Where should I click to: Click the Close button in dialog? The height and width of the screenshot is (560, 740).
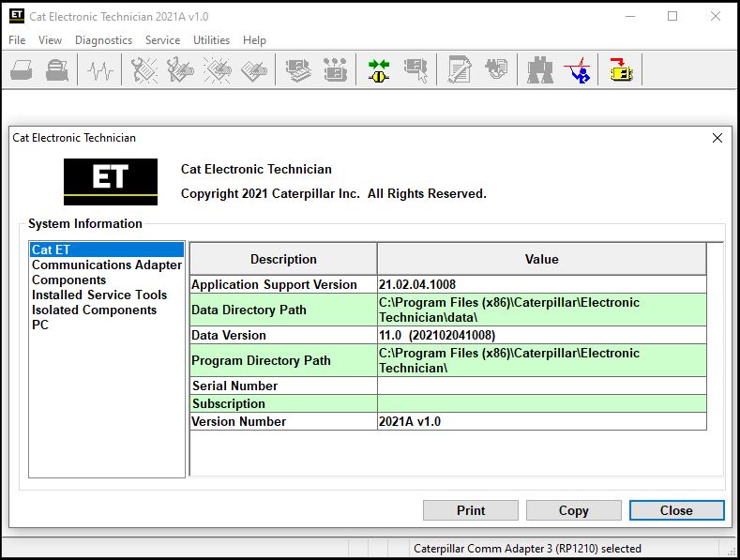(x=676, y=510)
